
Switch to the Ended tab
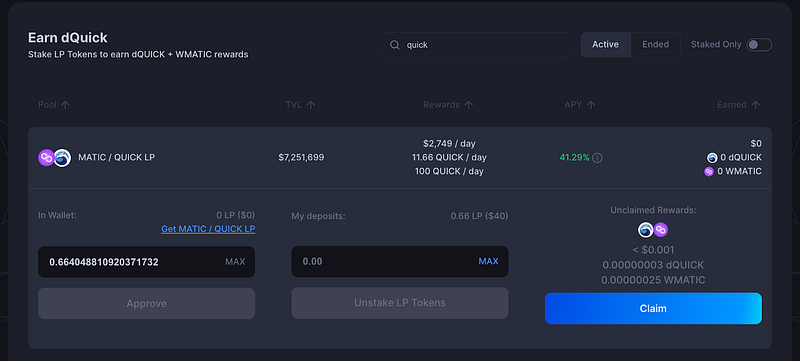(656, 45)
